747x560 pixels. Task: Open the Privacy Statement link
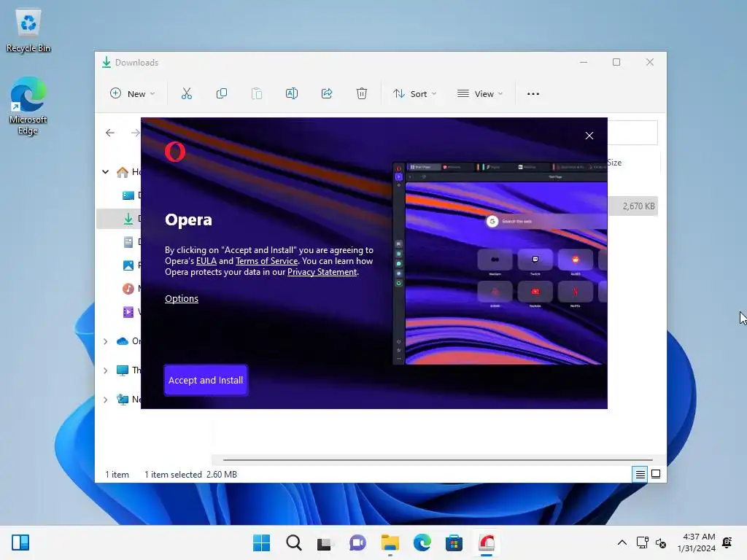pyautogui.click(x=322, y=272)
